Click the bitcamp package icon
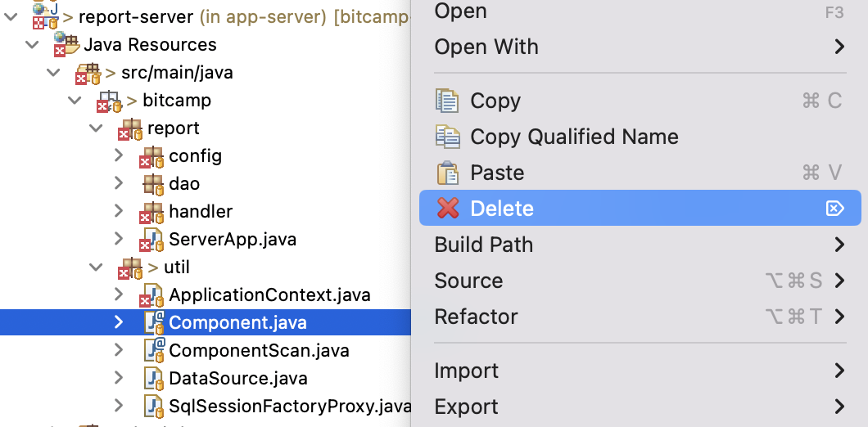The height and width of the screenshot is (427, 868). point(109,101)
